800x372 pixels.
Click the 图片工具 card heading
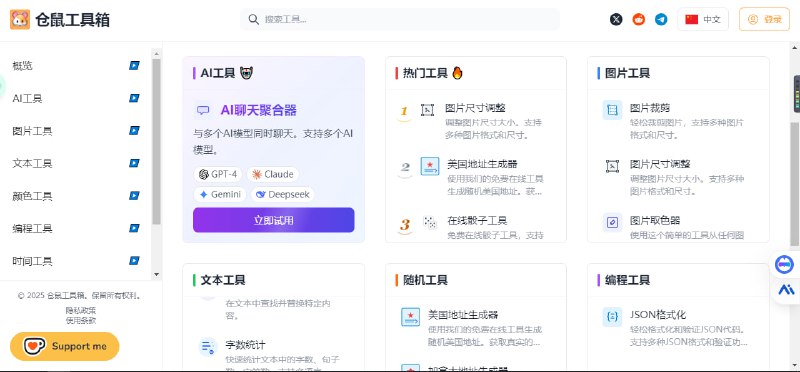628,73
